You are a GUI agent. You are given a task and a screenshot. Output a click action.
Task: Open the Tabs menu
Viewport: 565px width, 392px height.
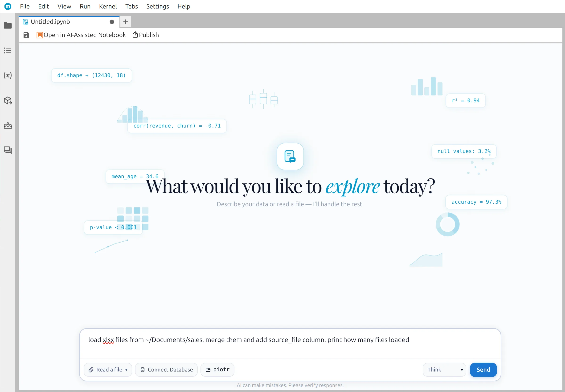point(131,6)
